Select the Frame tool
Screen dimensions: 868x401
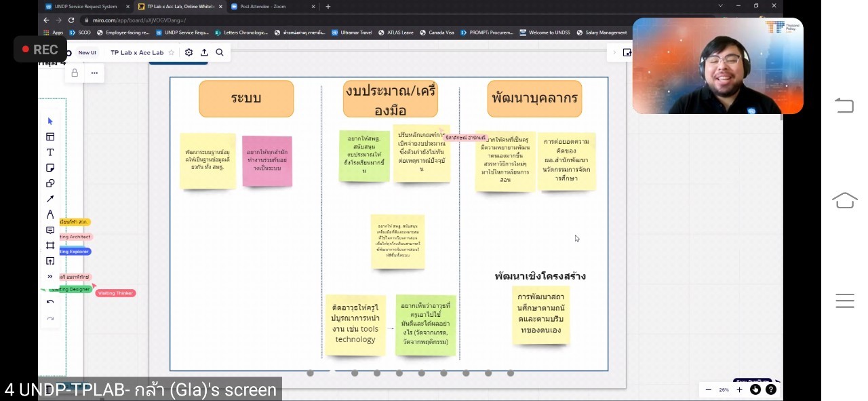(x=50, y=246)
